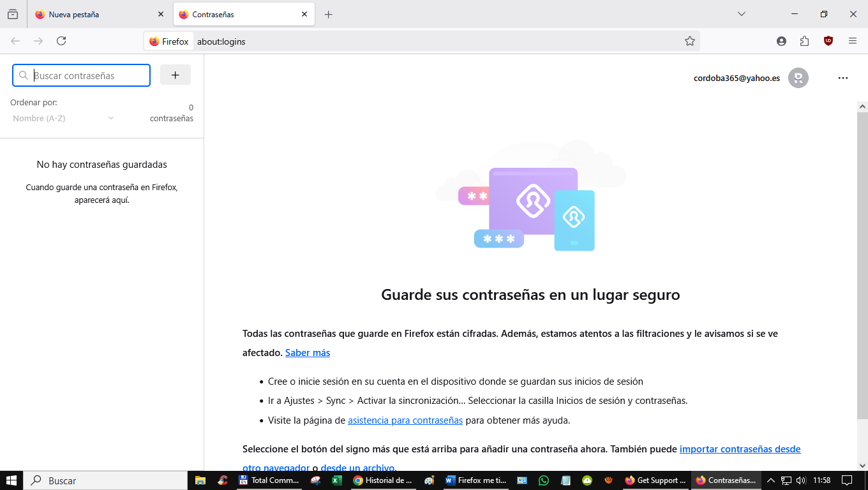This screenshot has height=490, width=868.
Task: Click cordoba365@yahoo.es account label
Action: pos(737,78)
